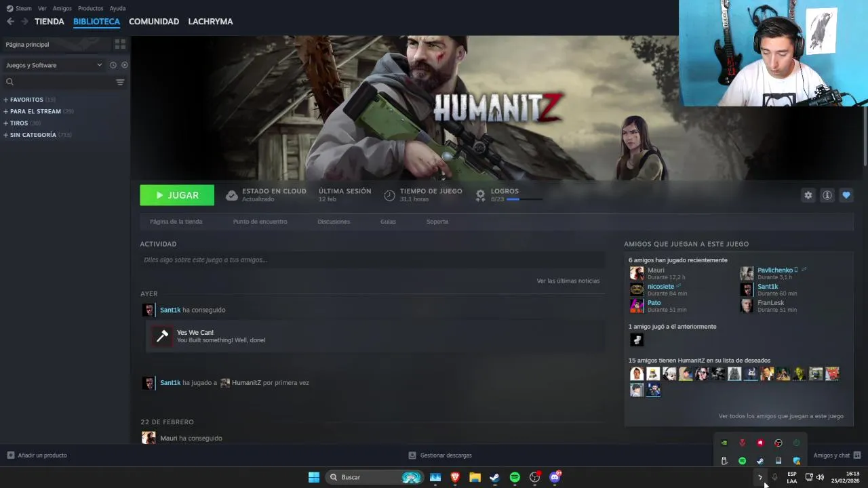Click the recent activity clock filter icon

coord(113,65)
